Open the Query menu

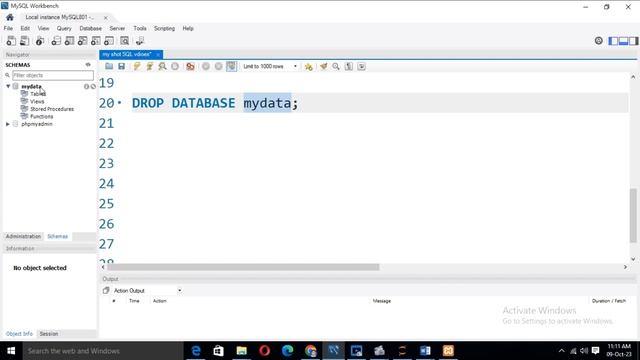tap(64, 28)
